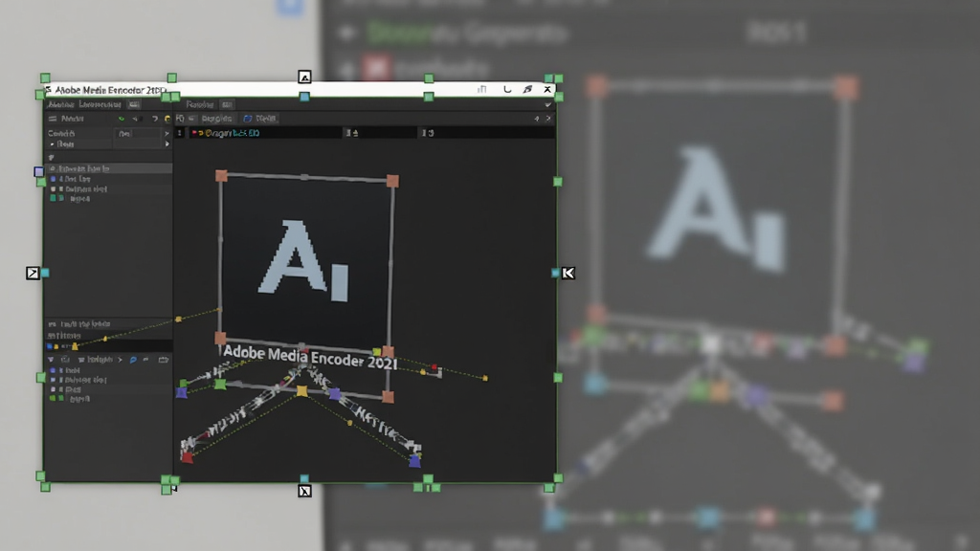Open the funnel filter icon in lower-left panel

(x=51, y=360)
